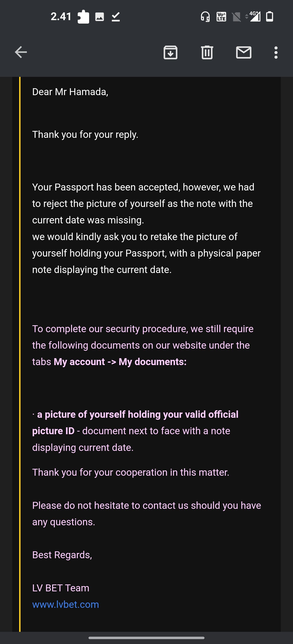Viewport: 293px width, 644px height.
Task: Mark email as unread via envelope icon
Action: (244, 52)
